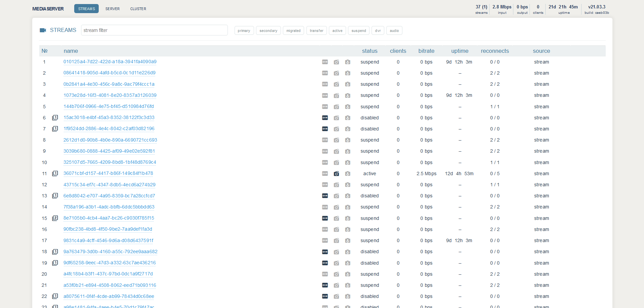
Task: Sort streams by the uptime column header
Action: pos(459,51)
